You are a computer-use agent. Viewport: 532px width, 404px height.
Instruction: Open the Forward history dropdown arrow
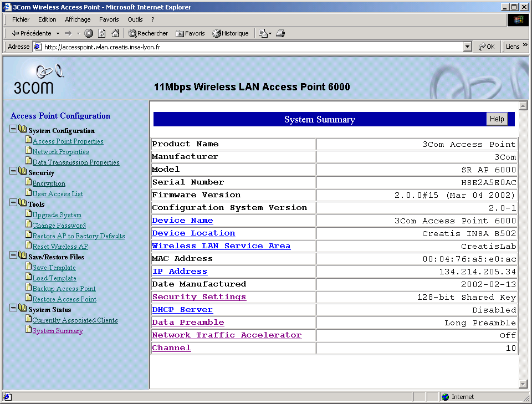pos(78,33)
